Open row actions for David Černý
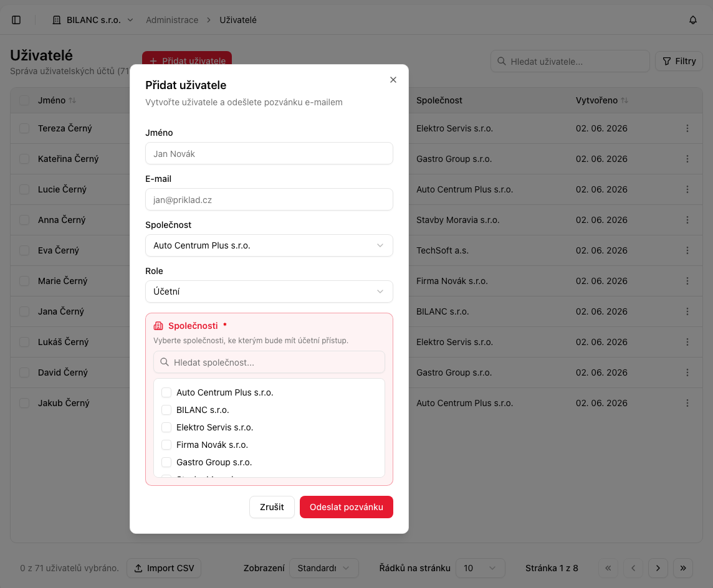 687,372
